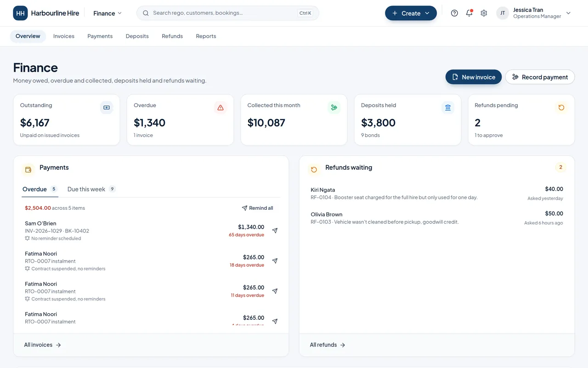Go to the Reports tab

(x=206, y=36)
